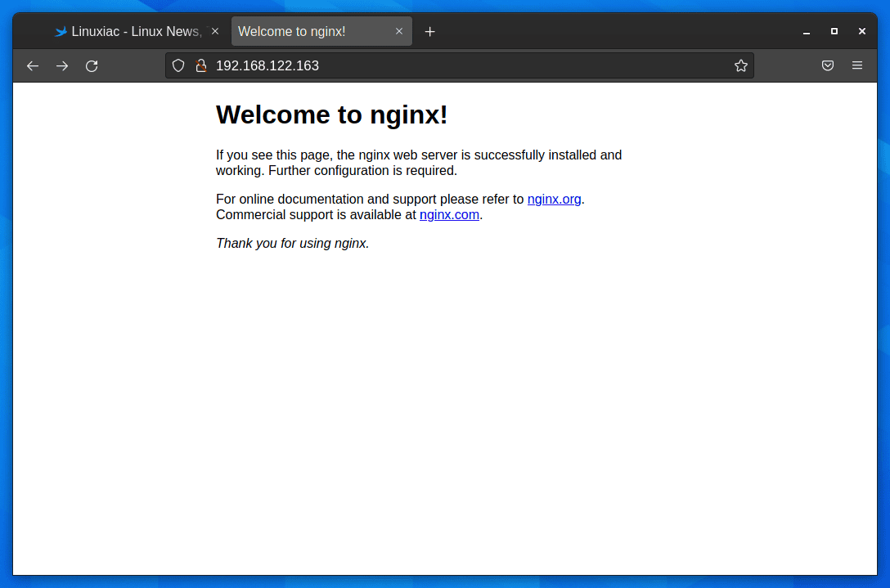The height and width of the screenshot is (588, 890).
Task: Switch to the Linuxiac tab
Action: click(131, 31)
